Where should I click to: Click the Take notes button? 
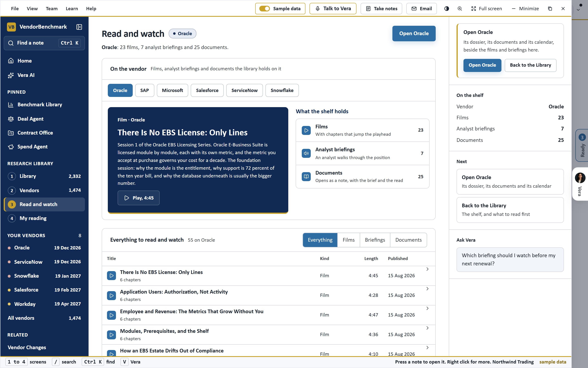[381, 9]
